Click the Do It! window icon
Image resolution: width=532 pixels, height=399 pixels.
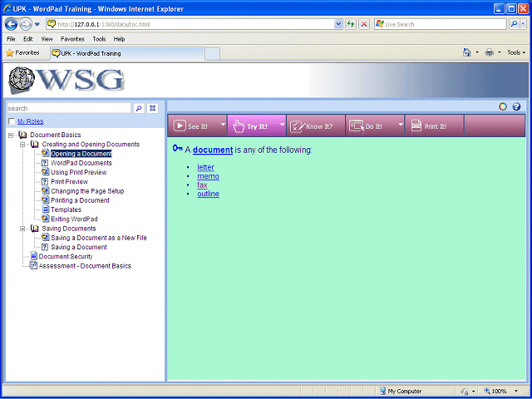[357, 126]
